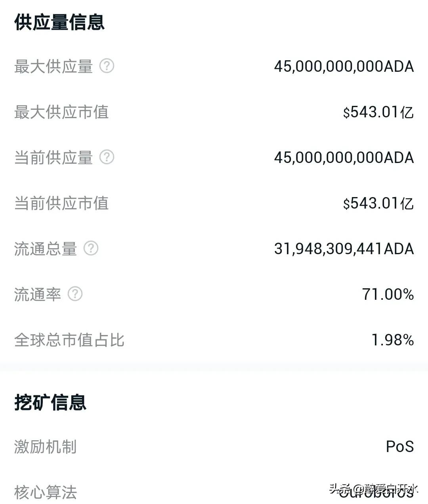Tap the 核心算法 label

(46, 492)
